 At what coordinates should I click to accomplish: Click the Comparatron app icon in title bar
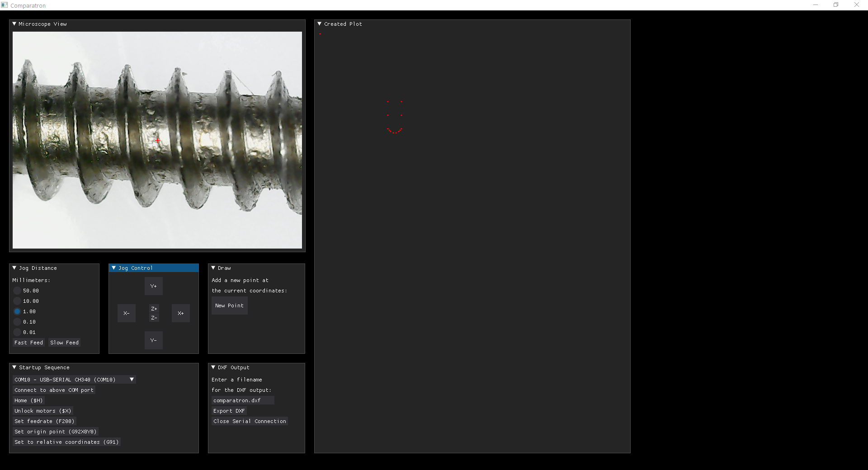tap(4, 5)
